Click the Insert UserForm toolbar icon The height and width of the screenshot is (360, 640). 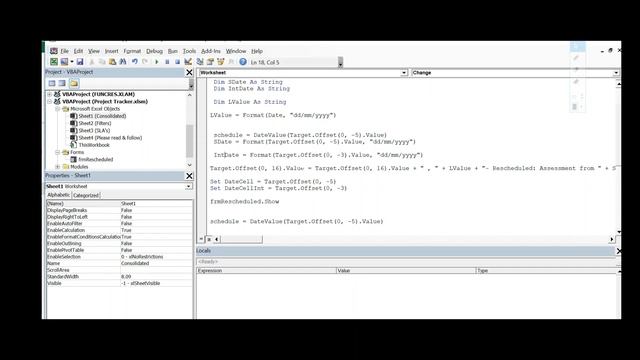click(64, 62)
